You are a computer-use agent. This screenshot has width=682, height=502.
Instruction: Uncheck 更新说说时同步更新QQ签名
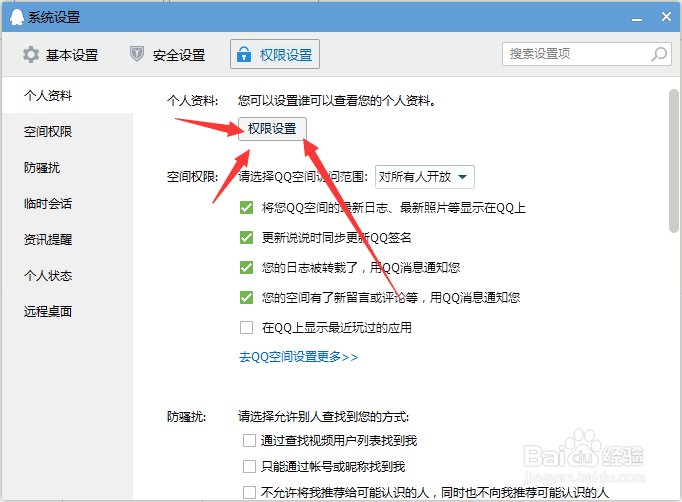click(246, 238)
